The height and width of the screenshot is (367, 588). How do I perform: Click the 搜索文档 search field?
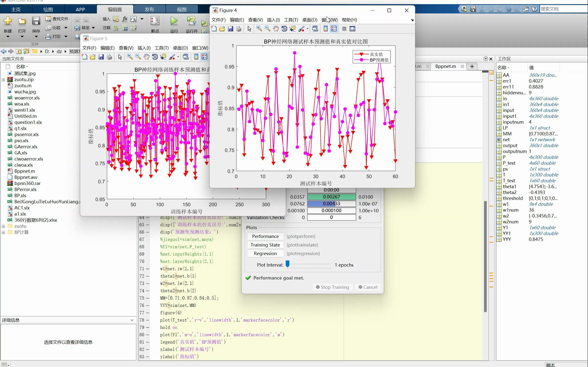tap(563, 9)
